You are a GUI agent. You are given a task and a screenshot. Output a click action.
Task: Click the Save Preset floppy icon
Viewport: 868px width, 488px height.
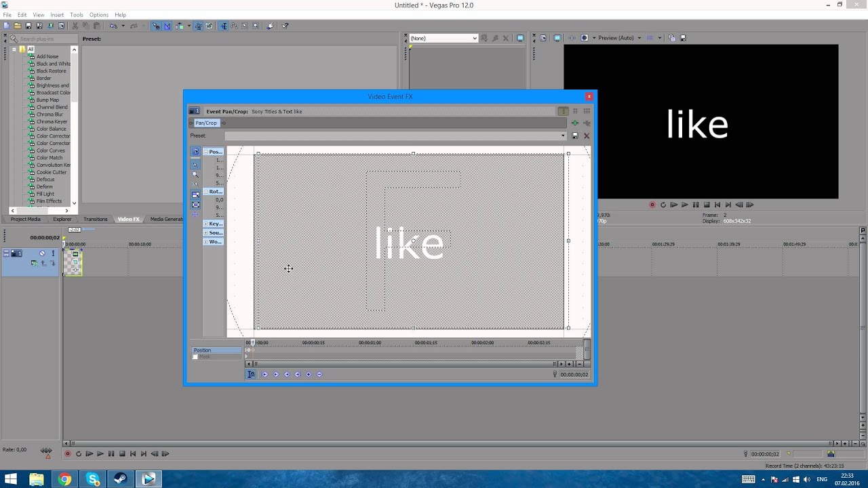click(575, 136)
